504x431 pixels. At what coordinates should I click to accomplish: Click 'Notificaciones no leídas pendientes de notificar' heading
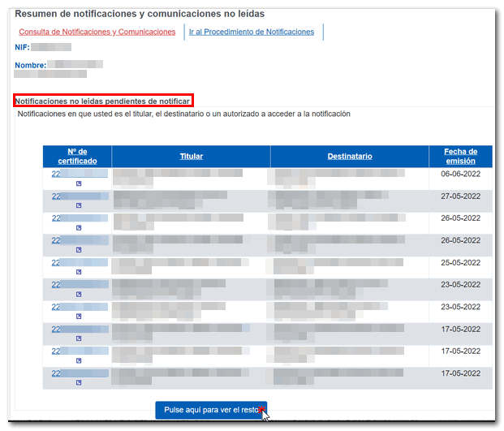click(103, 101)
